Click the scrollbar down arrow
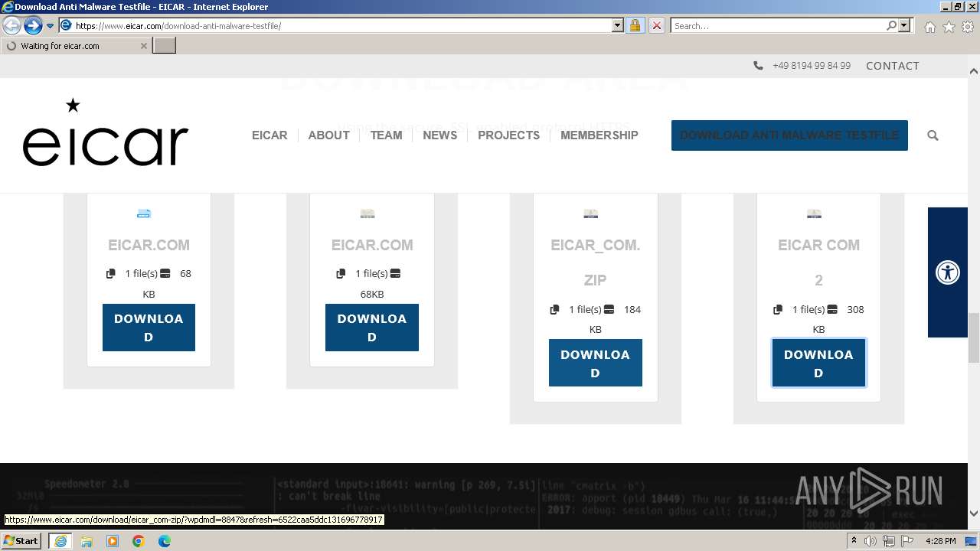 pyautogui.click(x=974, y=514)
